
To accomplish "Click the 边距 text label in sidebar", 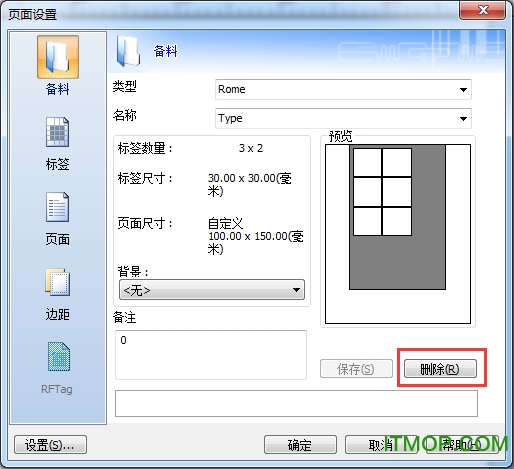I will coord(58,314).
